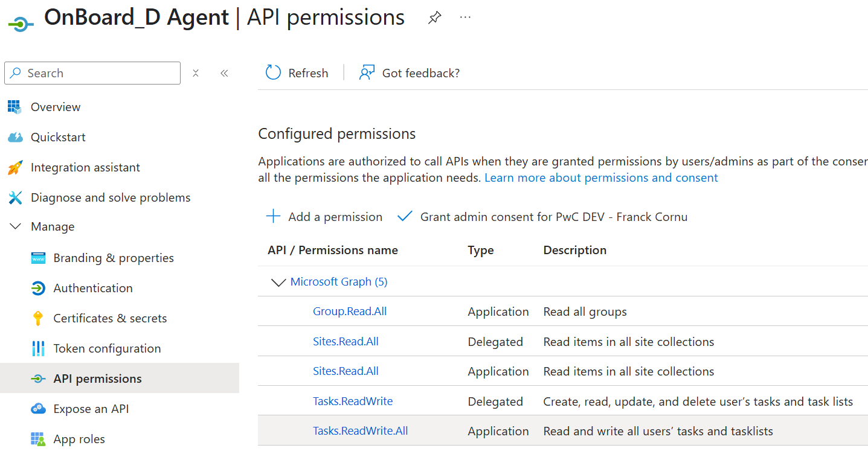Click the API / Permissions name column header
Viewport: 868px width, 454px height.
coord(333,250)
